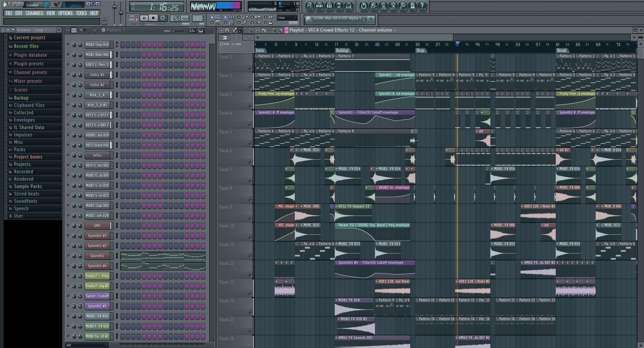Show the mixer window from the toolbar
The height and width of the screenshot is (348, 644).
349,6
